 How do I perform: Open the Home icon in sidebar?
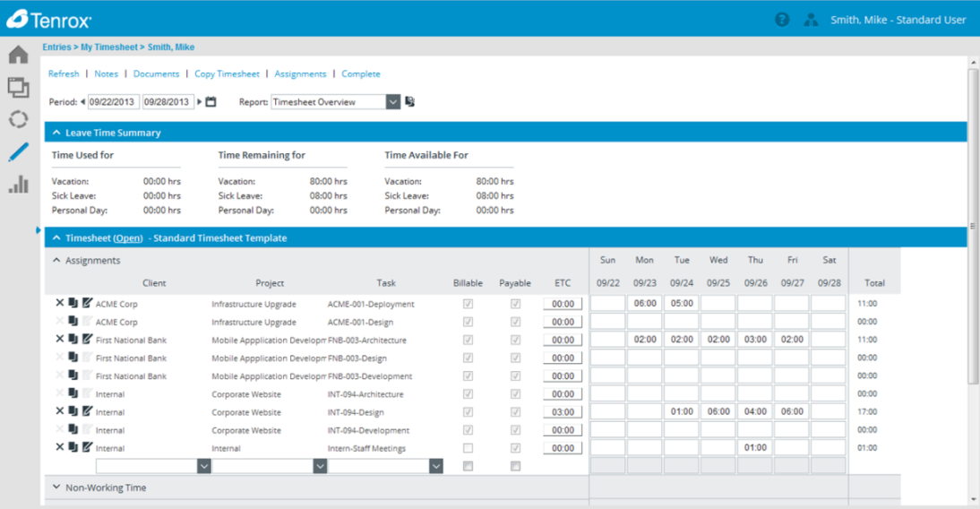pos(18,55)
